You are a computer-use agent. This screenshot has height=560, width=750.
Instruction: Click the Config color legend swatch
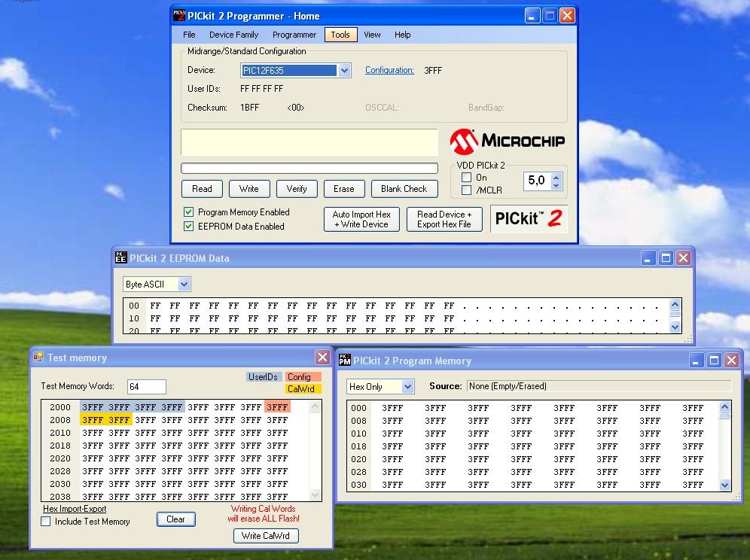(x=303, y=377)
